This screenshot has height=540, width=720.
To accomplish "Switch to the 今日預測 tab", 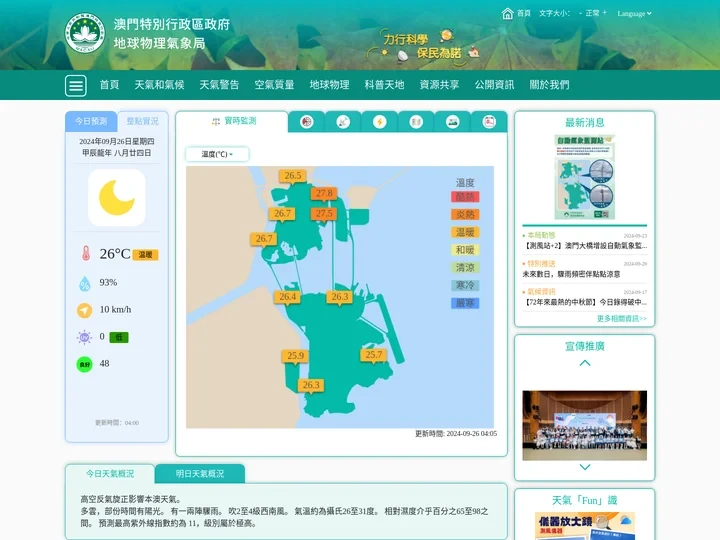I will tap(91, 121).
